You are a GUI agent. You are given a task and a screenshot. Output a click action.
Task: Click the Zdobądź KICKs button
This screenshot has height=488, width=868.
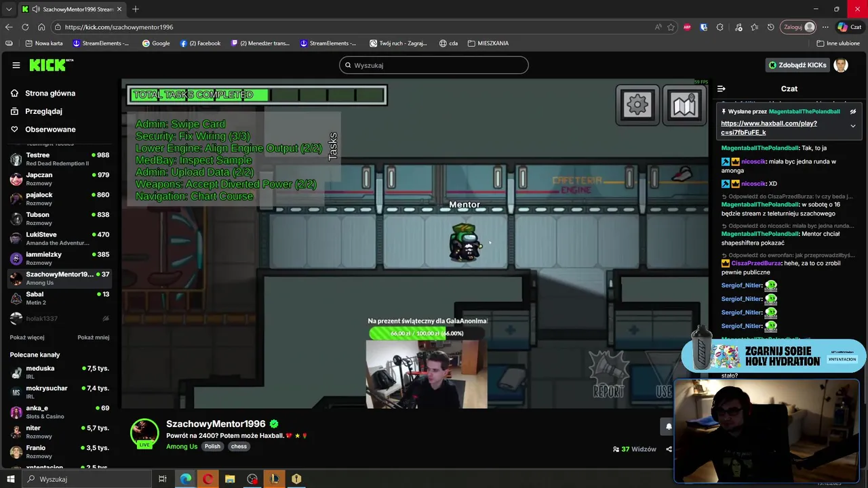tap(797, 65)
